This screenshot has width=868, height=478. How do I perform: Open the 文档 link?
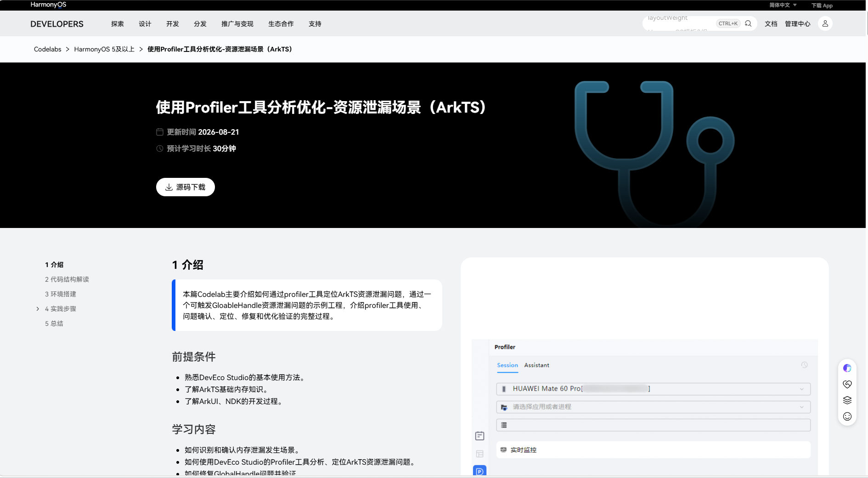[771, 24]
